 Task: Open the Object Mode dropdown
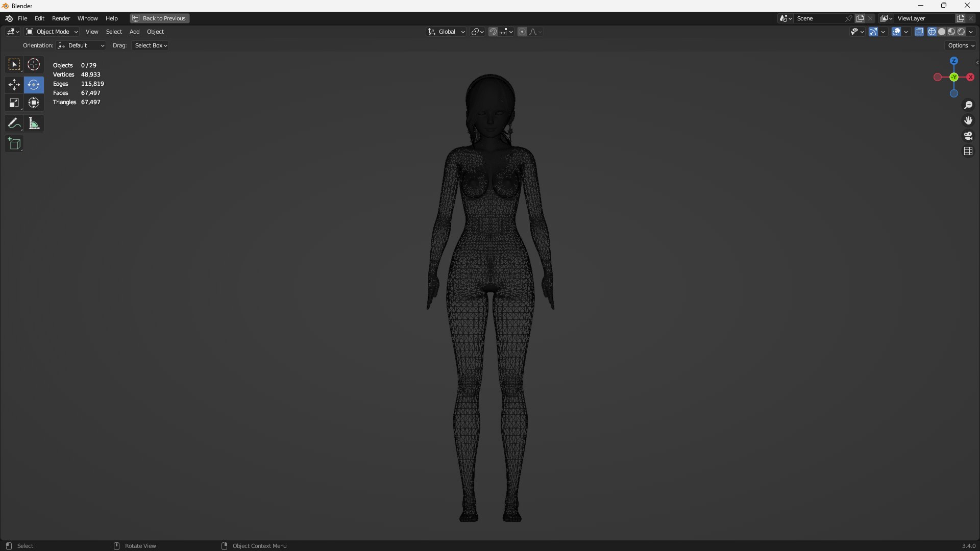[52, 32]
